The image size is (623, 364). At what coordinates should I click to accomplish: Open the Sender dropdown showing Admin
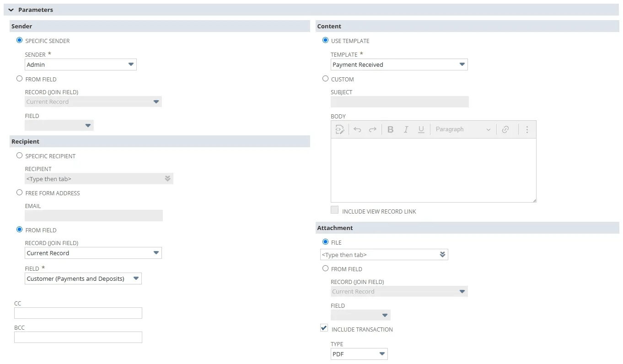pos(81,64)
